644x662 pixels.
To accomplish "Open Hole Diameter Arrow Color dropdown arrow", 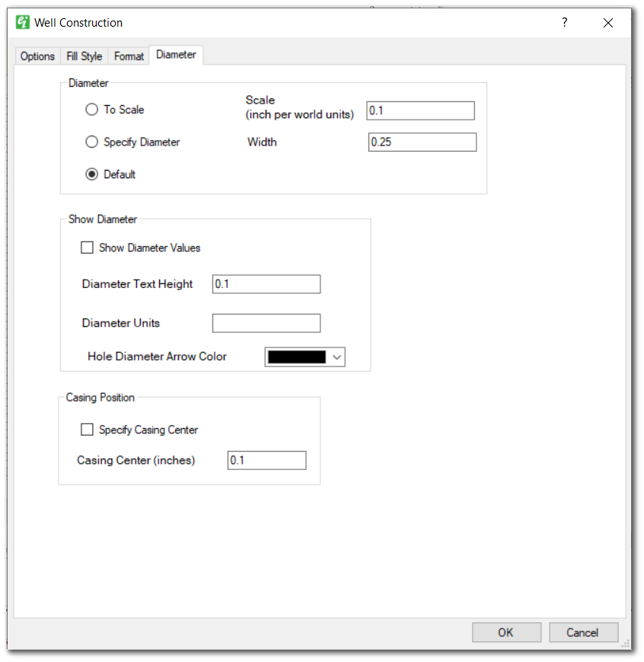I will [x=337, y=357].
